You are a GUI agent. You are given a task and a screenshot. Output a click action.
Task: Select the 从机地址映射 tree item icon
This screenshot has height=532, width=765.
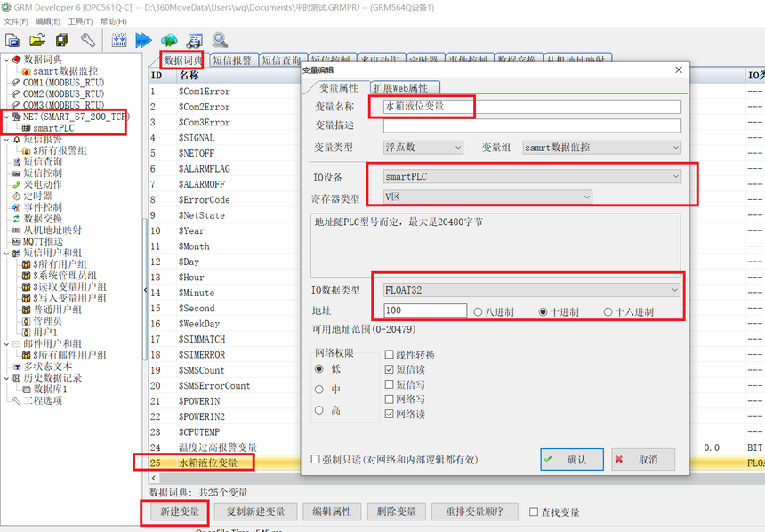pos(17,230)
